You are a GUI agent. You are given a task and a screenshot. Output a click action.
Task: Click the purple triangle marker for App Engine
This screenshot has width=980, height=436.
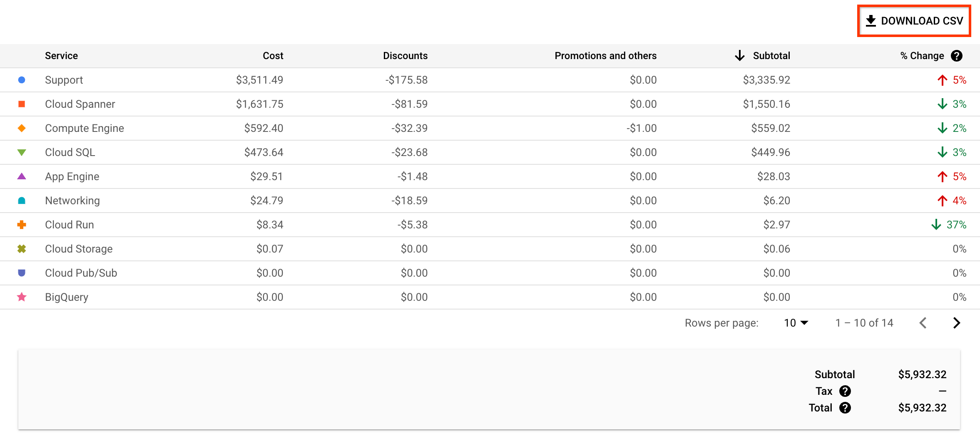(22, 176)
